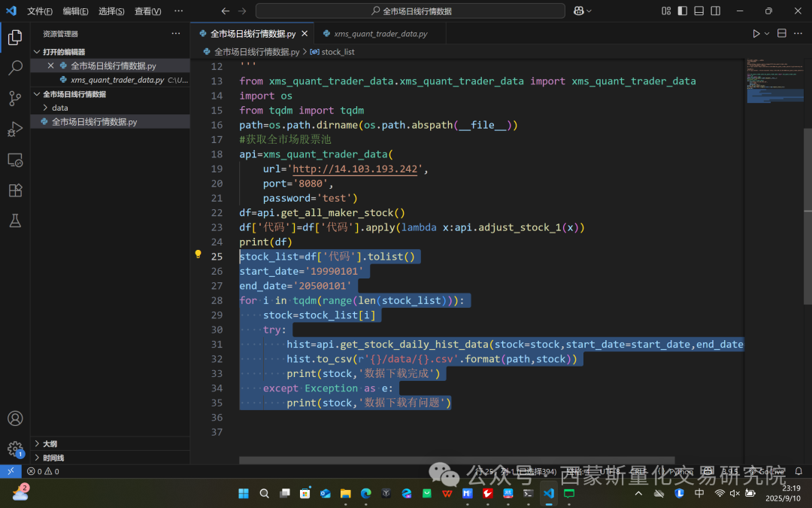The image size is (812, 508).
Task: Open the Remote Explorer view
Action: pyautogui.click(x=15, y=160)
